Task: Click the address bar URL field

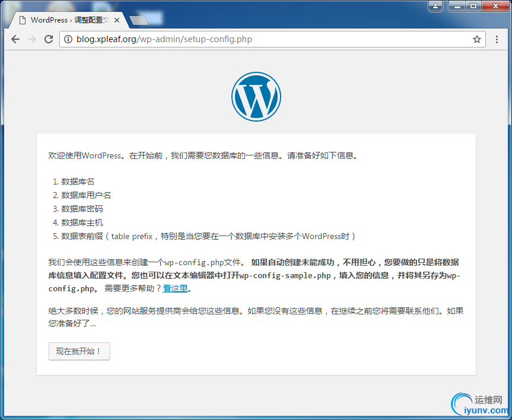Action: click(273, 40)
